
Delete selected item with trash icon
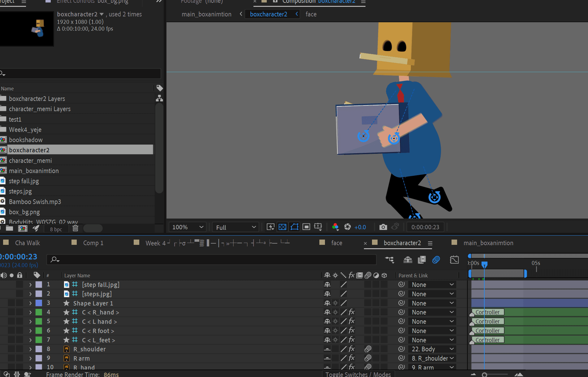[75, 228]
